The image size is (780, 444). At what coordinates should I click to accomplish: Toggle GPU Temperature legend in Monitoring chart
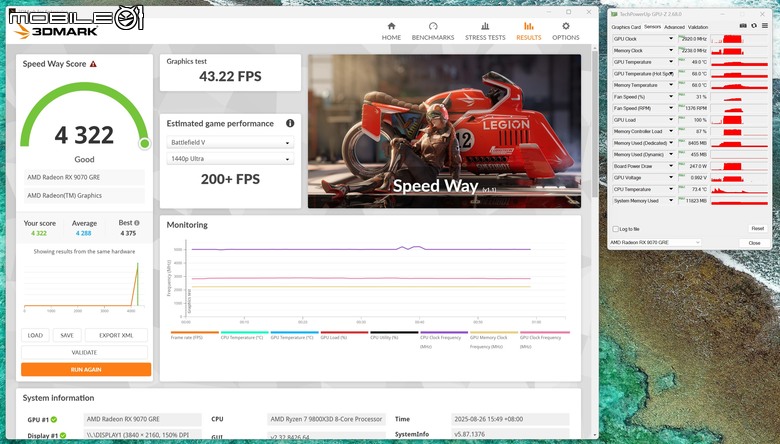click(x=294, y=335)
